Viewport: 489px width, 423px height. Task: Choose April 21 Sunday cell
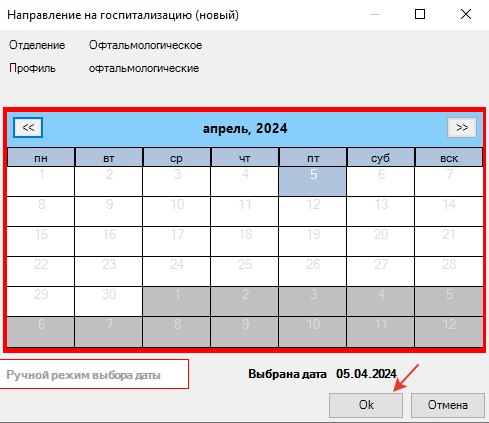[x=449, y=241]
